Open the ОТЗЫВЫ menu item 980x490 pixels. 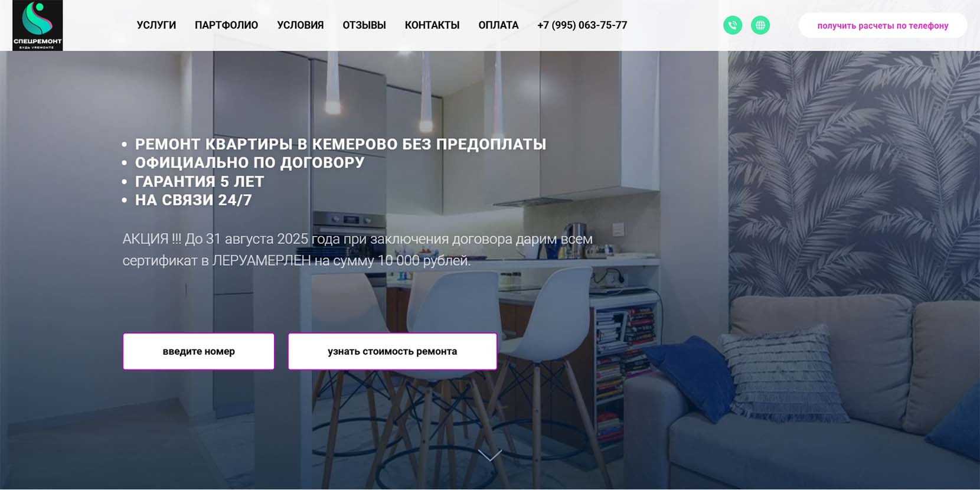pos(364,25)
